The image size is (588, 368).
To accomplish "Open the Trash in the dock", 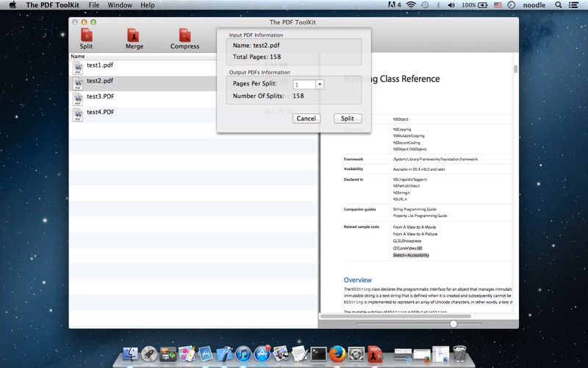I will 459,354.
